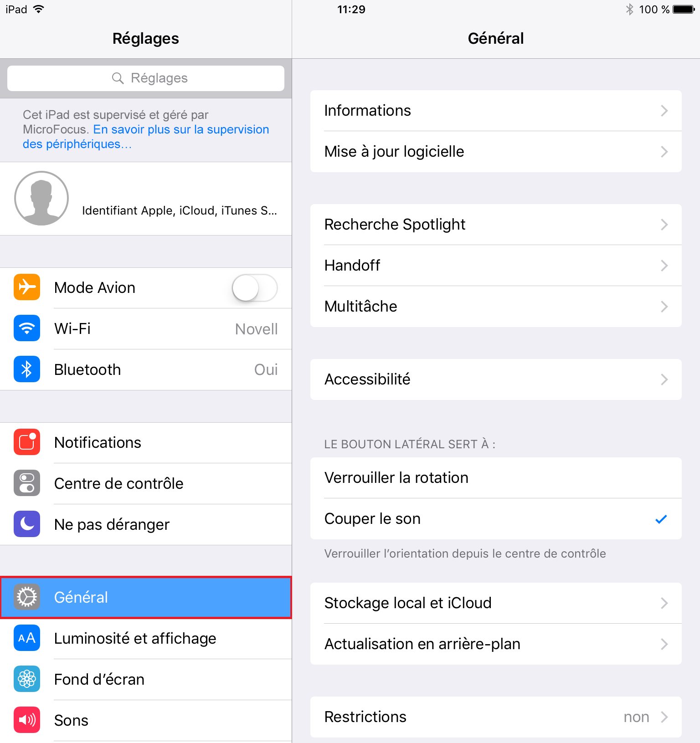
Task: Expand Mise à jour logicielle chevron
Action: [x=664, y=152]
